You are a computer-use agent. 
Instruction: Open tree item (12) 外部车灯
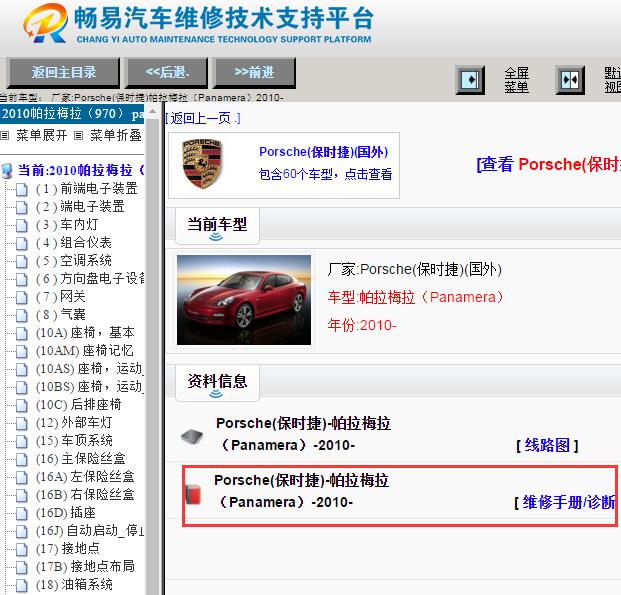pos(74,423)
